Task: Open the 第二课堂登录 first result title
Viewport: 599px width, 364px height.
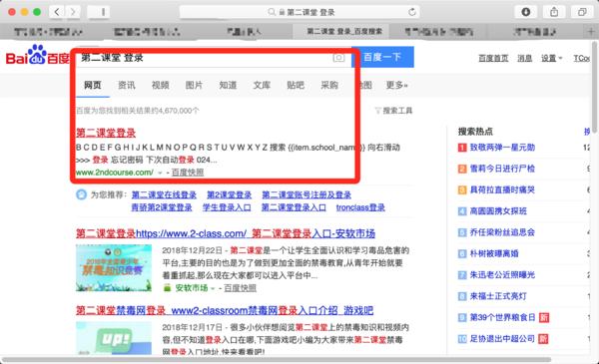Action: point(106,133)
